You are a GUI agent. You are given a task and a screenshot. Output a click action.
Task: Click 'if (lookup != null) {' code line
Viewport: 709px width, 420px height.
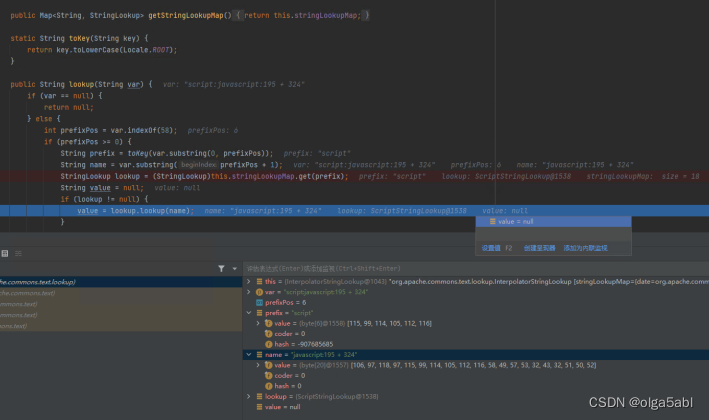point(104,199)
